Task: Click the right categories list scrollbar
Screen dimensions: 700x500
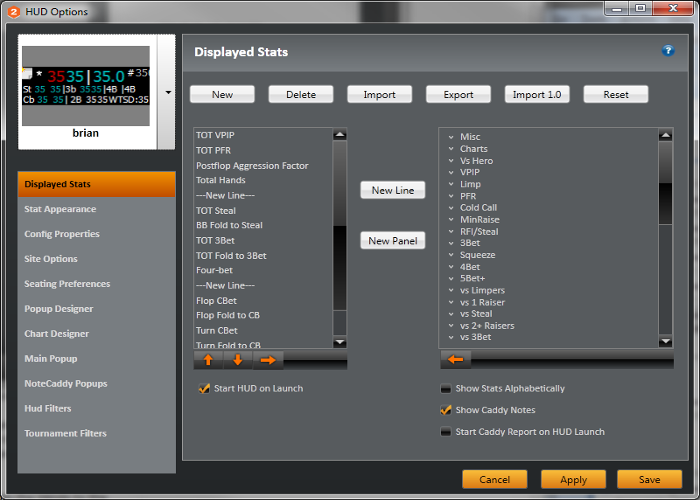Action: tap(665, 240)
